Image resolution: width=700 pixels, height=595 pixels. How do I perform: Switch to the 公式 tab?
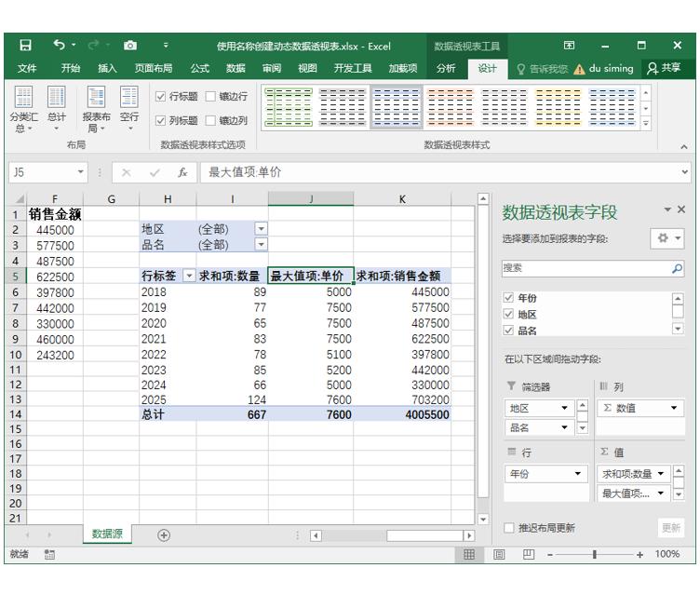tap(199, 68)
